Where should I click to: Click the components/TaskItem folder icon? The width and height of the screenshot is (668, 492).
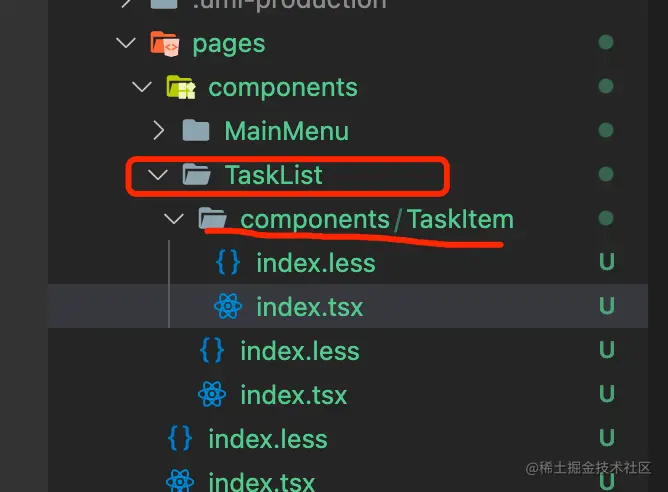click(212, 219)
